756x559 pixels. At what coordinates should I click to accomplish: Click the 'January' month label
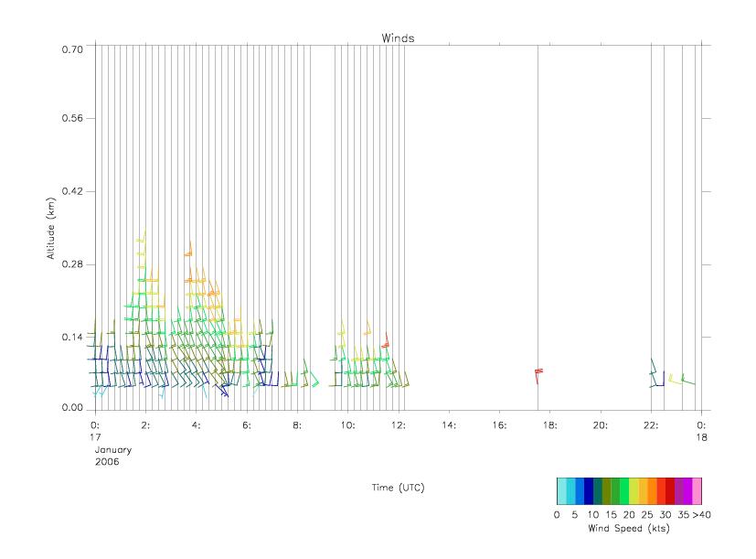click(x=113, y=450)
